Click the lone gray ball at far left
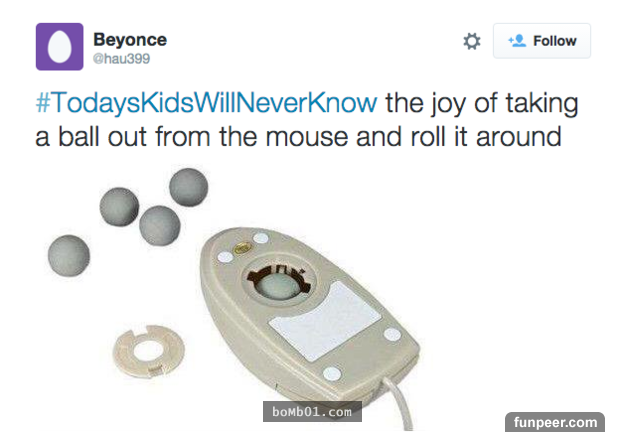 [68, 254]
